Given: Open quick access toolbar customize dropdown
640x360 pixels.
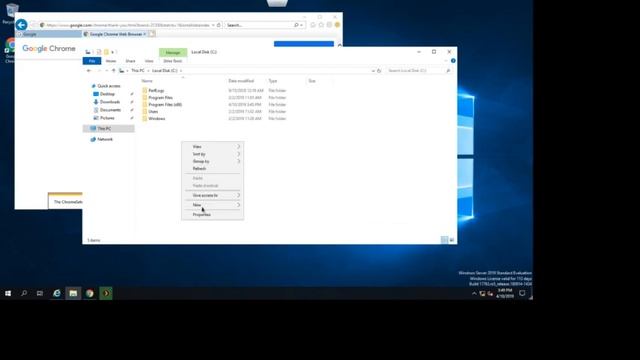Looking at the screenshot, I should tap(113, 52).
